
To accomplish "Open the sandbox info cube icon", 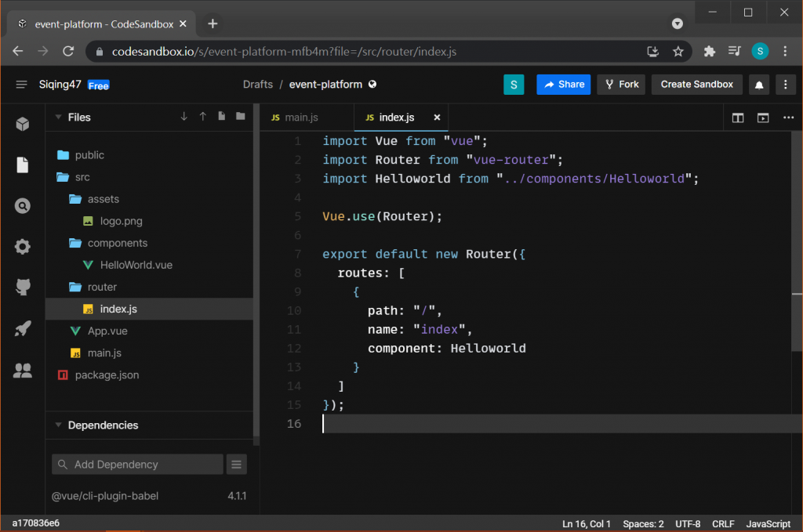I will point(23,124).
